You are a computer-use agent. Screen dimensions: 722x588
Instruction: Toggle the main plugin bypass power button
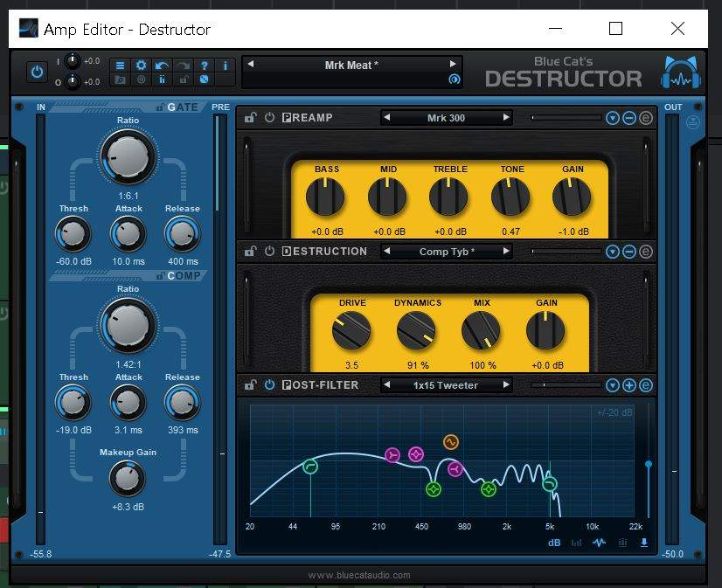tap(37, 73)
